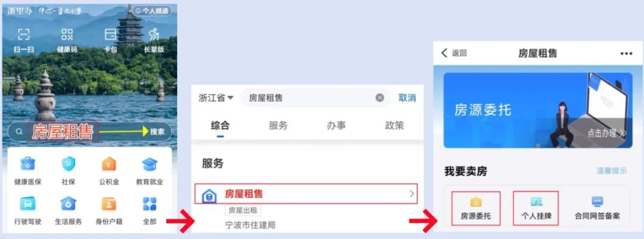
Task: Click the 取消 cancel link
Action: point(407,98)
